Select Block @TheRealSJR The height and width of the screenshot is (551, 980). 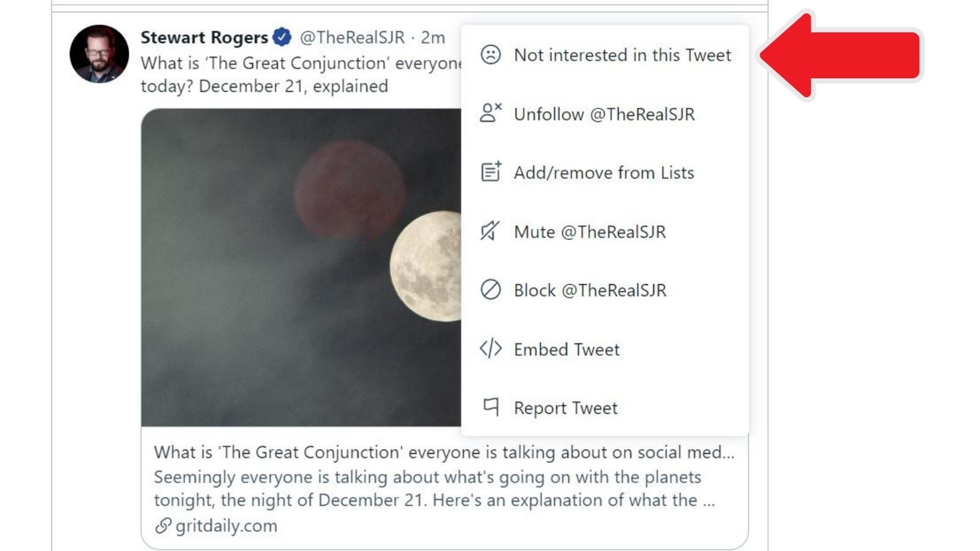(x=605, y=290)
